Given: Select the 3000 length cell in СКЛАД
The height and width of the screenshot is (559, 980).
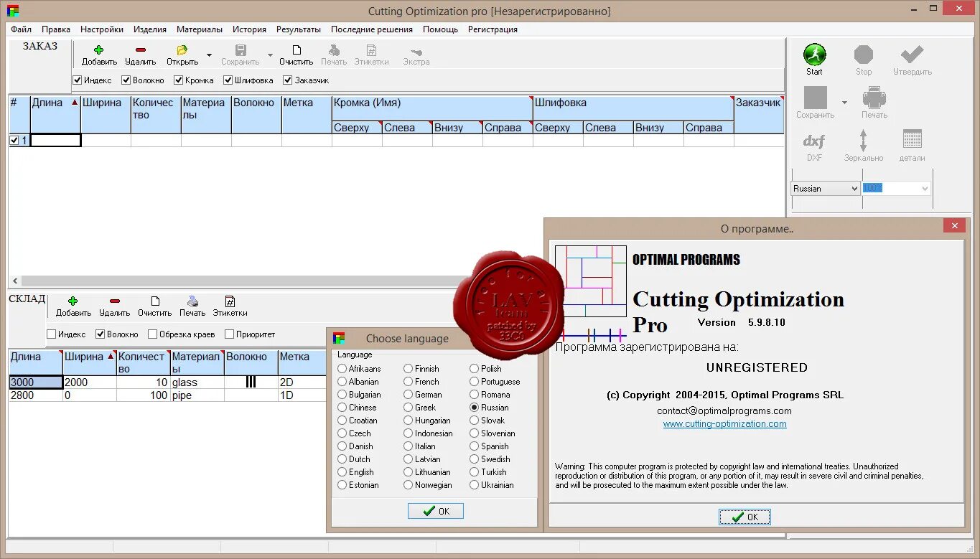Looking at the screenshot, I should coord(36,382).
